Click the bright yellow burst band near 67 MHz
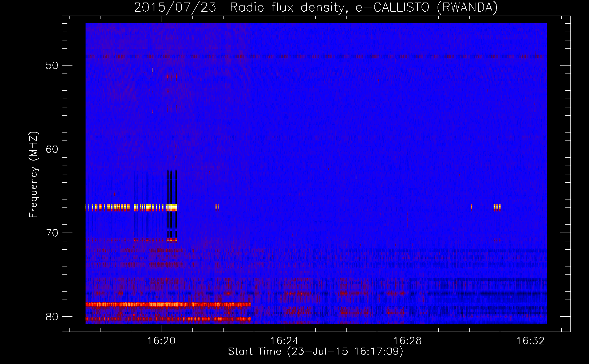Viewport: 589px width, 364px height. [x=132, y=207]
